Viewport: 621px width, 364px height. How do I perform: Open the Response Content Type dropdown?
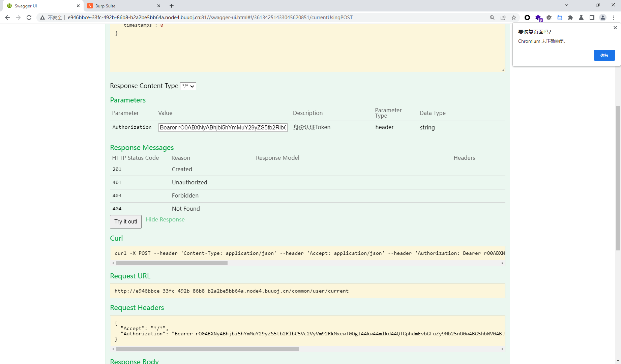point(188,86)
